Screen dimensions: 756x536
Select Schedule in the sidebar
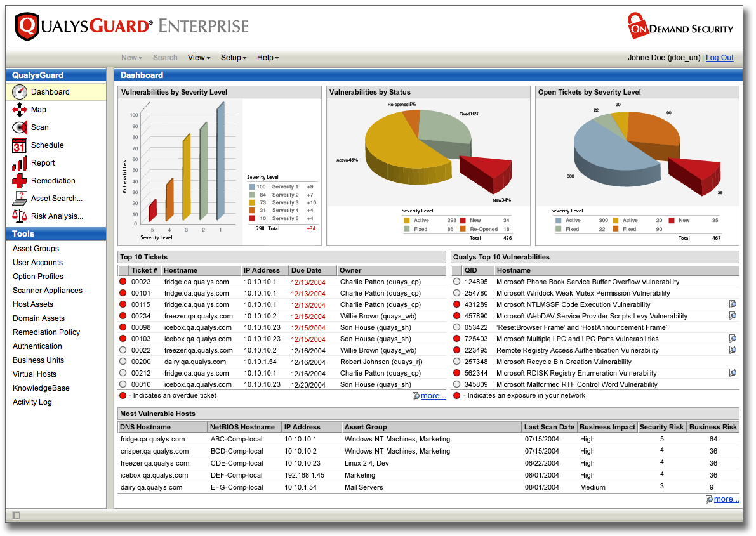47,145
